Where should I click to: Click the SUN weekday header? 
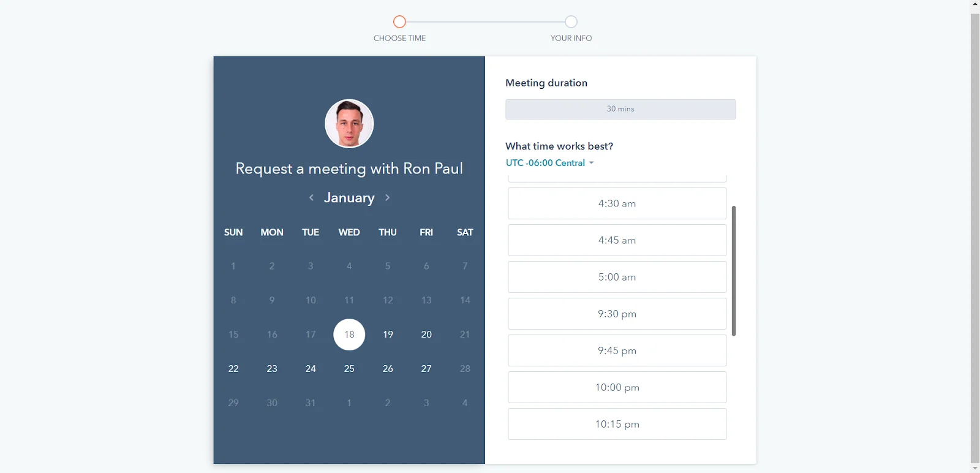(233, 232)
